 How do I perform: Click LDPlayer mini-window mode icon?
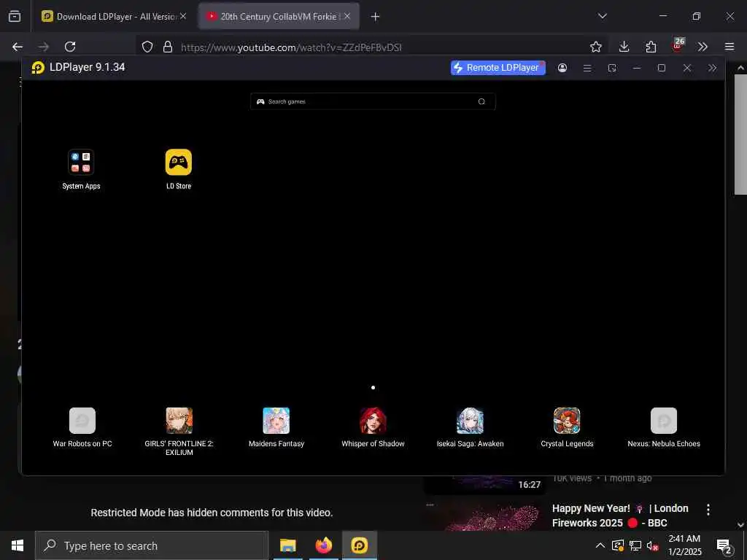[612, 68]
